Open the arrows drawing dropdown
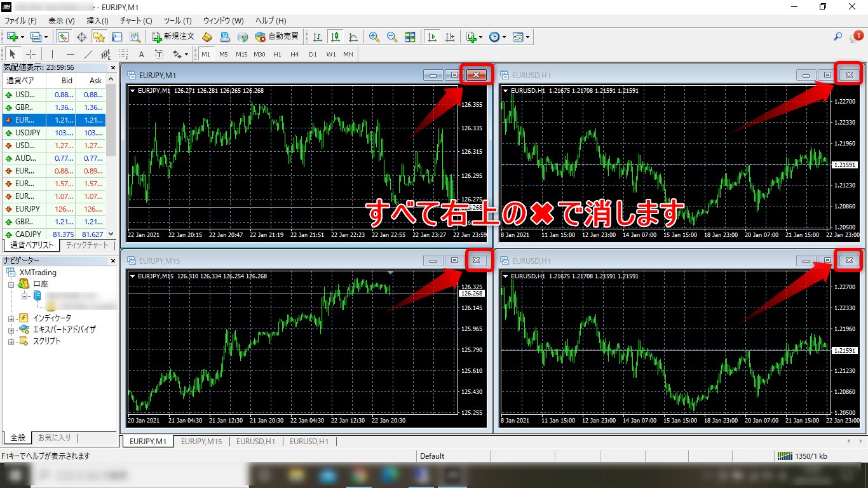This screenshot has width=868, height=488. coord(180,54)
